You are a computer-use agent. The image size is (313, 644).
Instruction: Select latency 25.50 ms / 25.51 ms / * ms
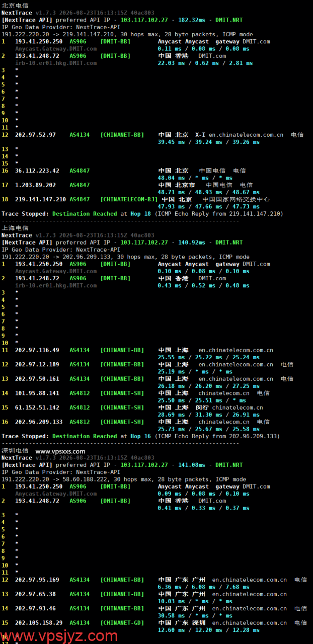(x=202, y=400)
